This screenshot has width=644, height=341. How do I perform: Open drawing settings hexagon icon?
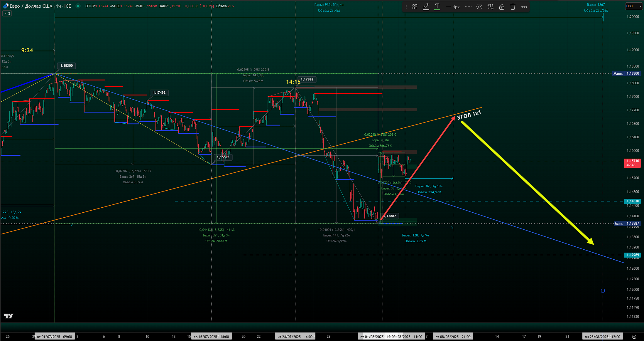(479, 7)
